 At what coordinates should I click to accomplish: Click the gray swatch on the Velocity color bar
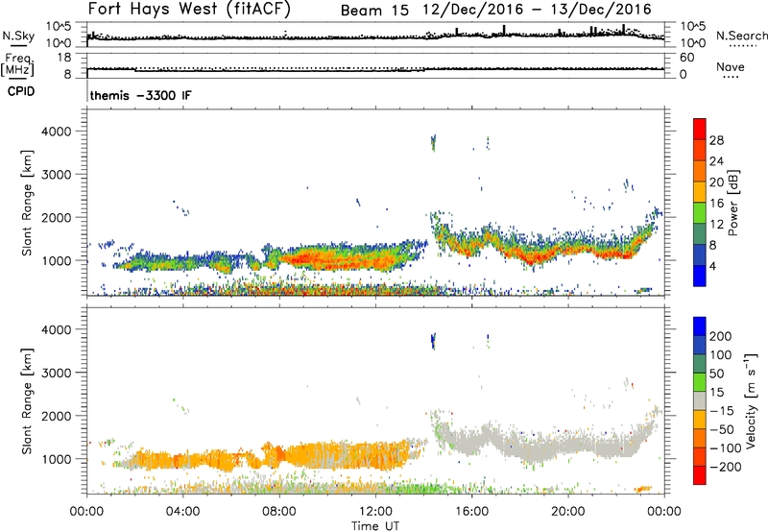click(x=700, y=400)
